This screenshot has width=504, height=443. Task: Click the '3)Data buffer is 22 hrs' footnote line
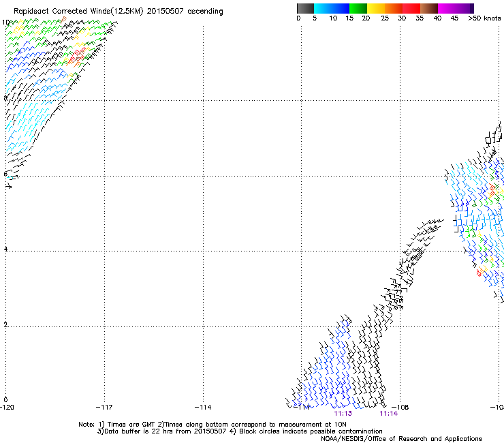[240, 431]
